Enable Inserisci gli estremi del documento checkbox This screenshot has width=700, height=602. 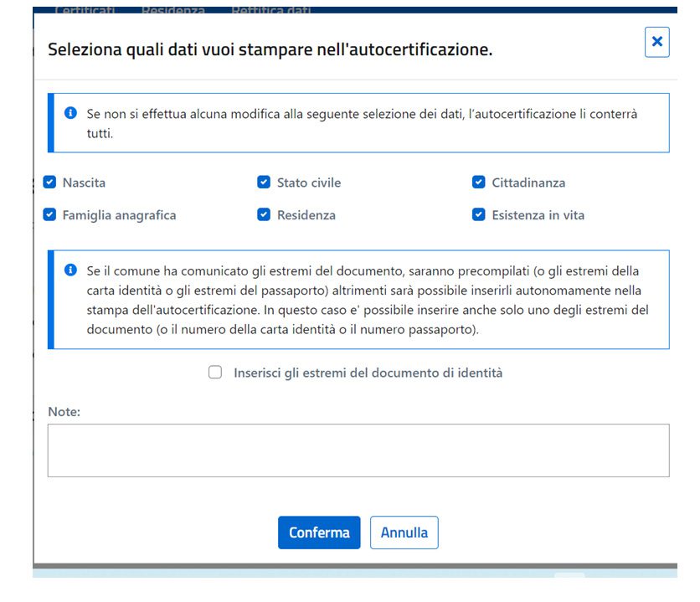click(x=215, y=373)
